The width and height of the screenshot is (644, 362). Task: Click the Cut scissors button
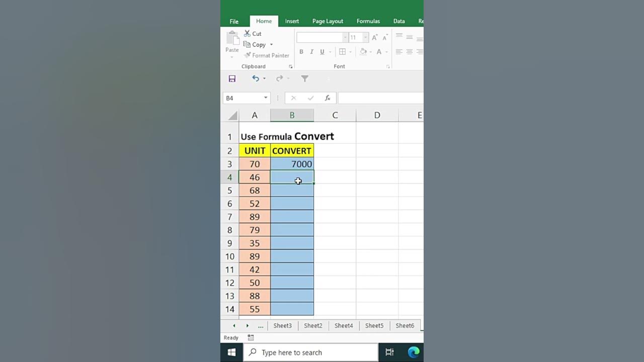click(x=253, y=34)
